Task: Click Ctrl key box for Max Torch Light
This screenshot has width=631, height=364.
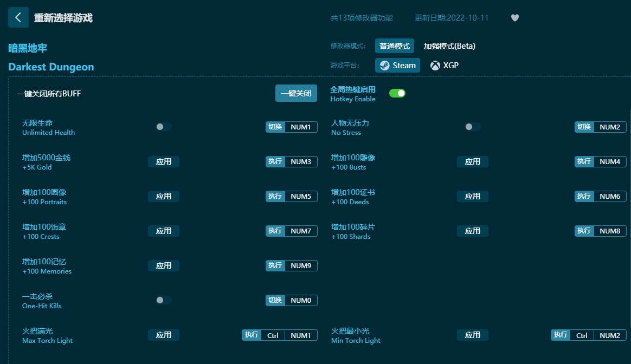Action: 273,335
